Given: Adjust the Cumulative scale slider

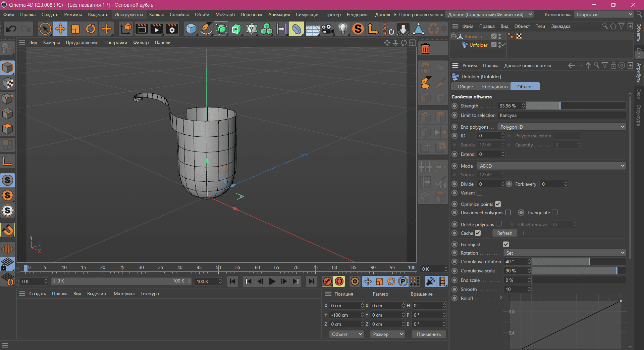Looking at the screenshot, I should pyautogui.click(x=579, y=271).
